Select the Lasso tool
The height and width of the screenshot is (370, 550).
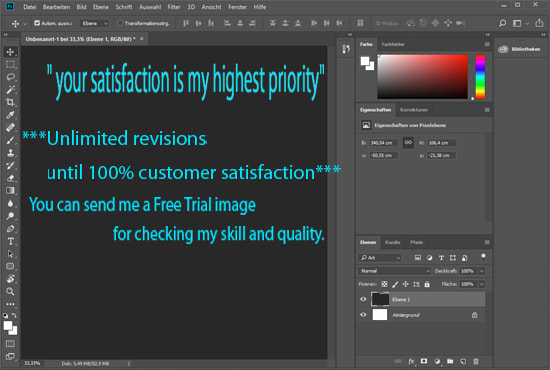10,77
